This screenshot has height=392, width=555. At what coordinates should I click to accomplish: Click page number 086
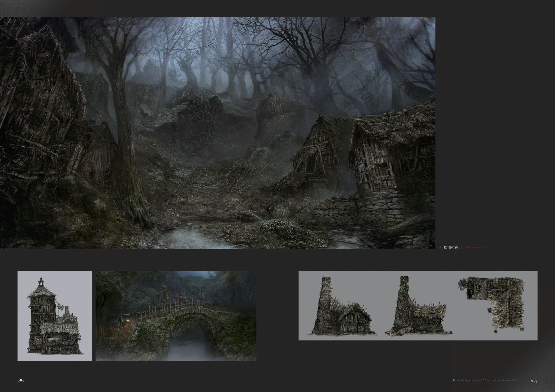click(21, 380)
